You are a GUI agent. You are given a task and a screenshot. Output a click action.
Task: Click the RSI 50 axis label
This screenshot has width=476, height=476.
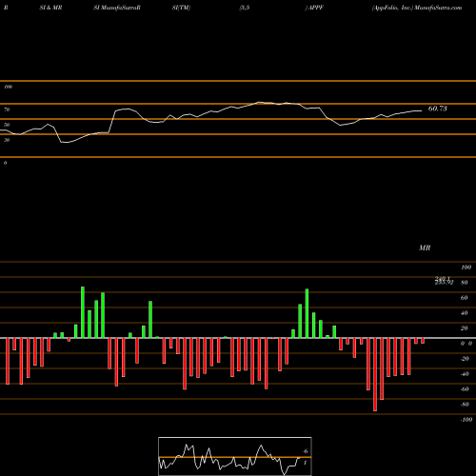tap(7, 125)
